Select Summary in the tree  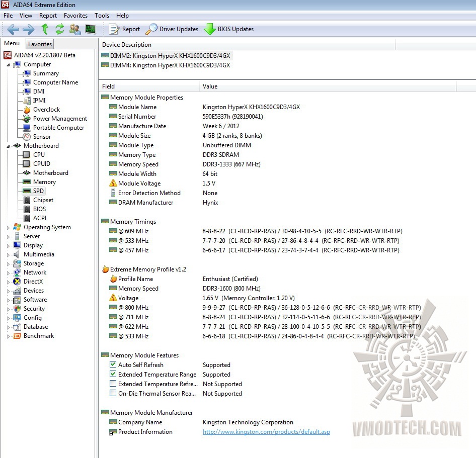(46, 73)
